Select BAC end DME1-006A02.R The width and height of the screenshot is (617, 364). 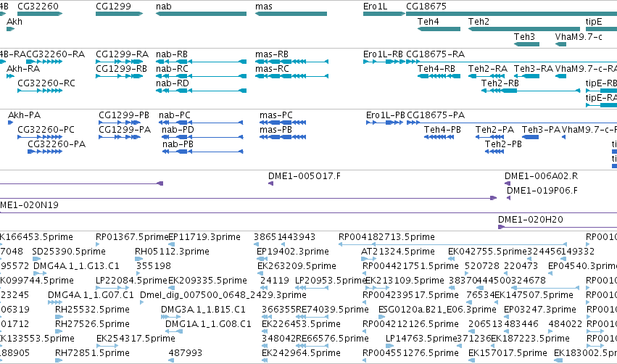point(541,176)
